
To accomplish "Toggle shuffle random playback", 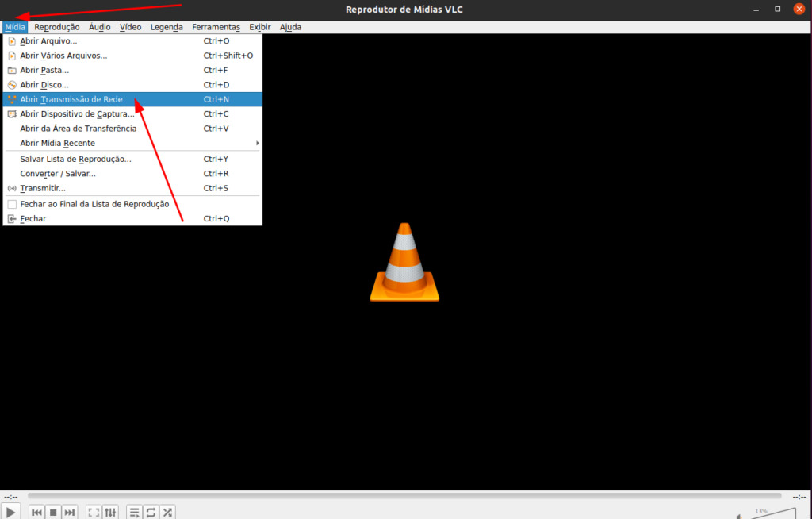I will point(167,513).
